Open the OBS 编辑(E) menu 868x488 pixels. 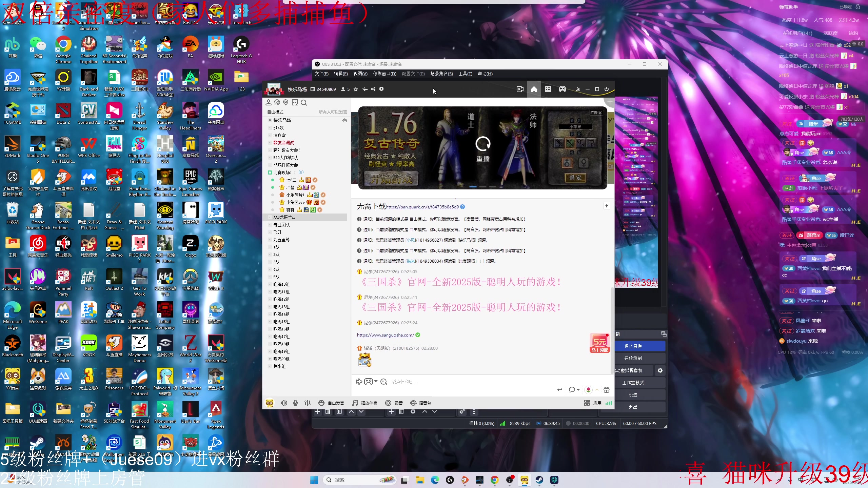[341, 74]
